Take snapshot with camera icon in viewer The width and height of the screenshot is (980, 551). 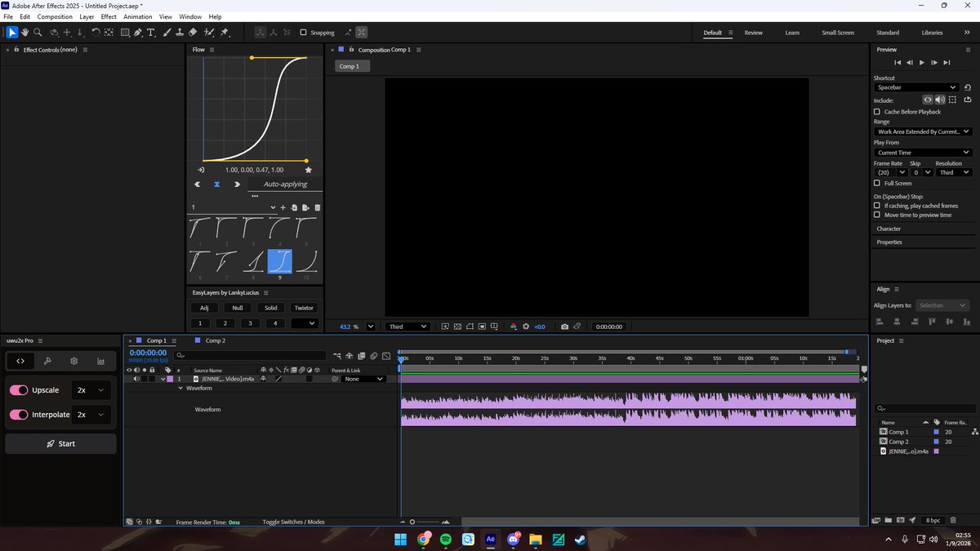point(564,327)
